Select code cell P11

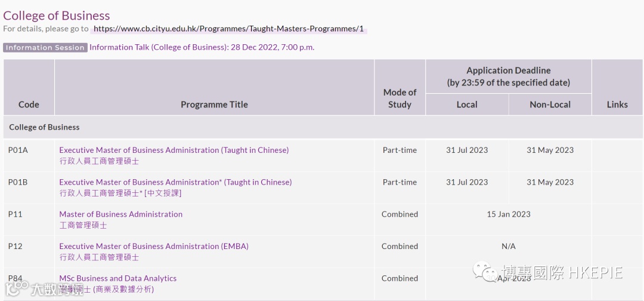[x=29, y=220]
